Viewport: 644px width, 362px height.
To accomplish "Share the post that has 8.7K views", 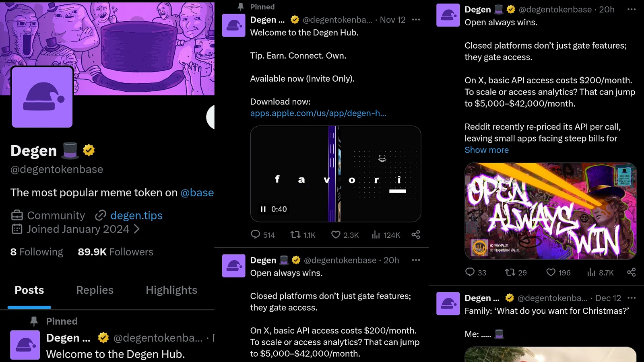I will pyautogui.click(x=631, y=272).
